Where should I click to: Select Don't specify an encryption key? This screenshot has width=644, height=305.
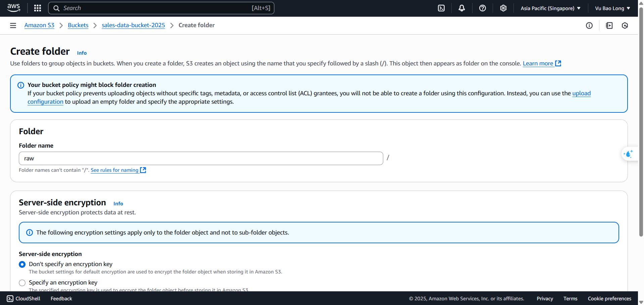pos(22,264)
